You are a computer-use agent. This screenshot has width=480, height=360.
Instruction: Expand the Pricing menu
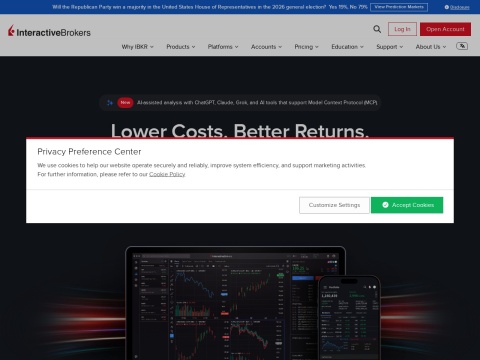pyautogui.click(x=306, y=47)
